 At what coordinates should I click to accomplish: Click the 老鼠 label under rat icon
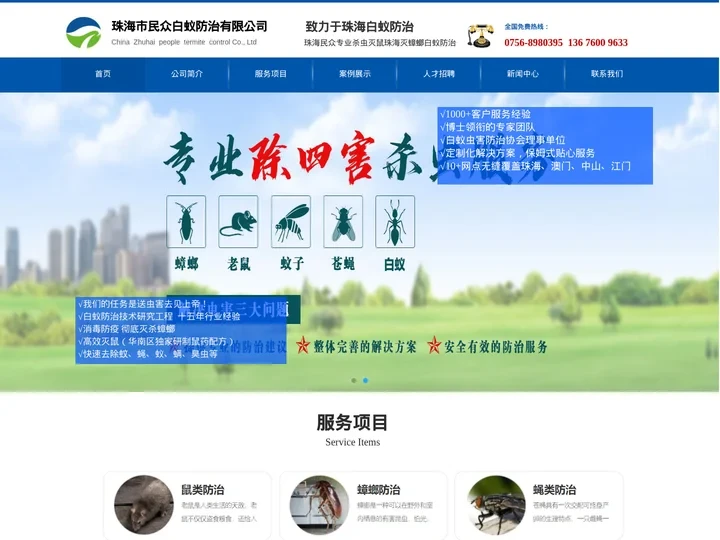(x=239, y=264)
